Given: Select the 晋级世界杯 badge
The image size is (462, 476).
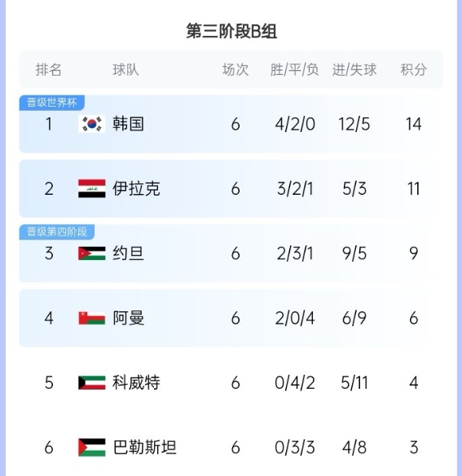Looking at the screenshot, I should pos(52,103).
